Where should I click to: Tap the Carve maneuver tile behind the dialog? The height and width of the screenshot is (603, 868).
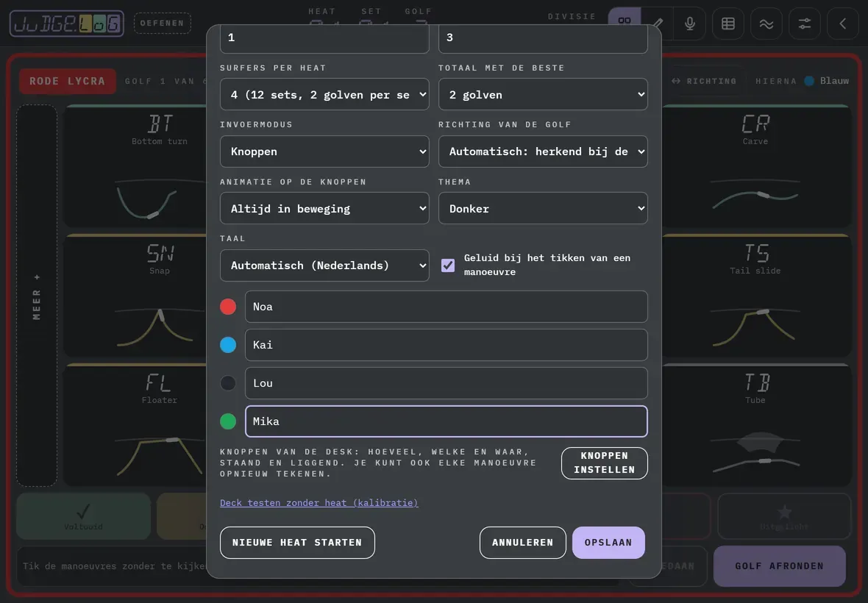click(x=756, y=166)
